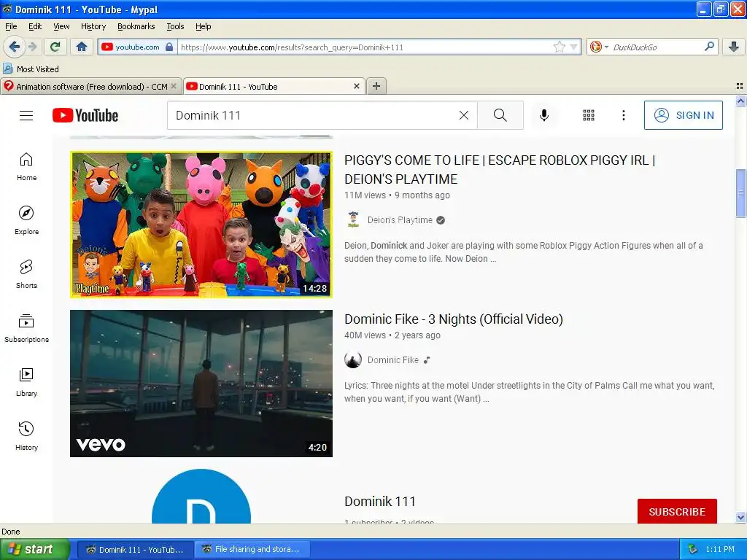747x560 pixels.
Task: Close the Animation software tab
Action: coord(174,86)
